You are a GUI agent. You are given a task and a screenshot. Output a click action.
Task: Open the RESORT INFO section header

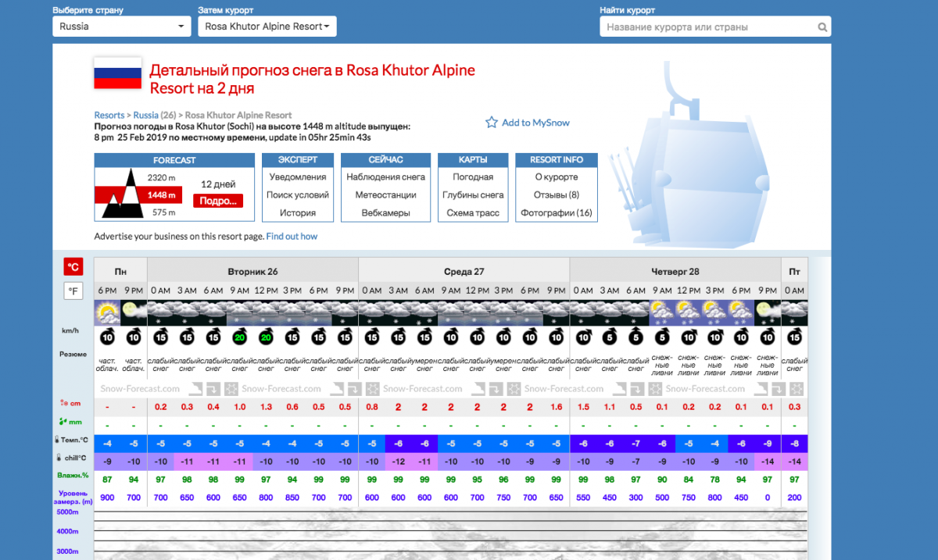pos(557,160)
